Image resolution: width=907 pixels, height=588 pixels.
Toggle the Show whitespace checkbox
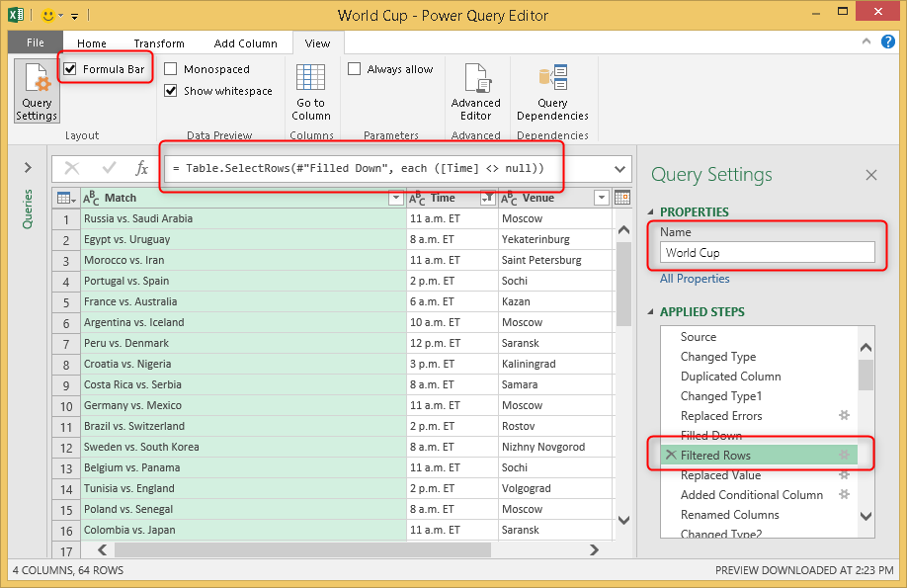(x=171, y=90)
